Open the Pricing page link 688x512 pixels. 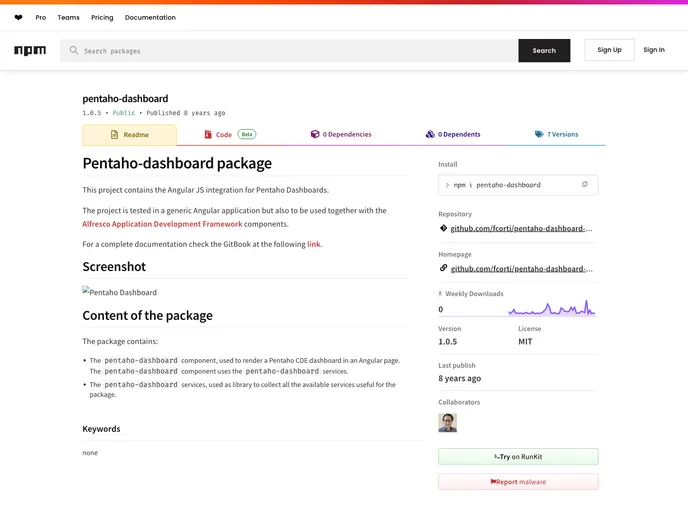[x=102, y=18]
